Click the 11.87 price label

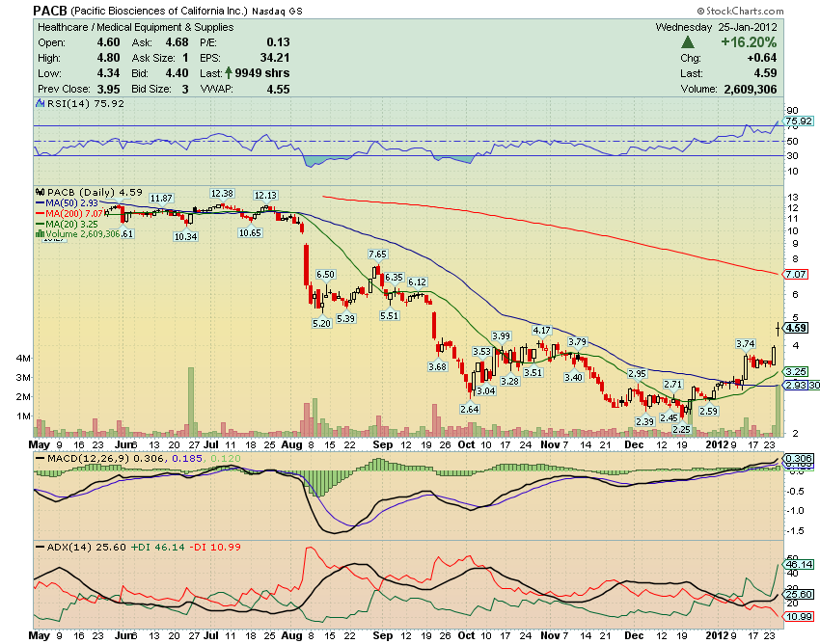161,198
